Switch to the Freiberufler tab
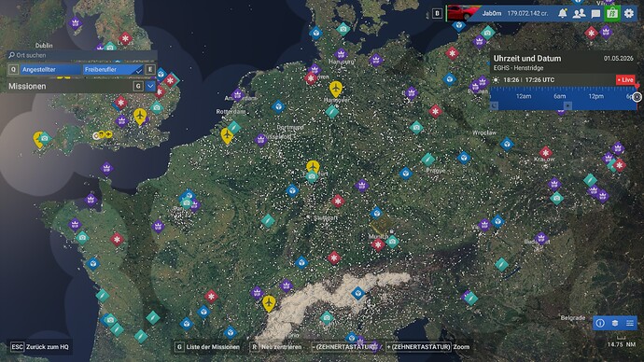Image resolution: width=644 pixels, height=362 pixels. tap(113, 69)
